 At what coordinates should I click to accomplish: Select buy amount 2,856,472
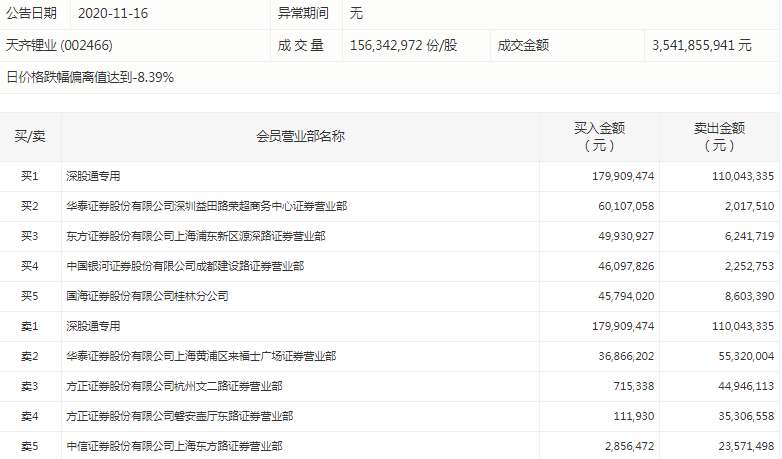click(x=629, y=446)
